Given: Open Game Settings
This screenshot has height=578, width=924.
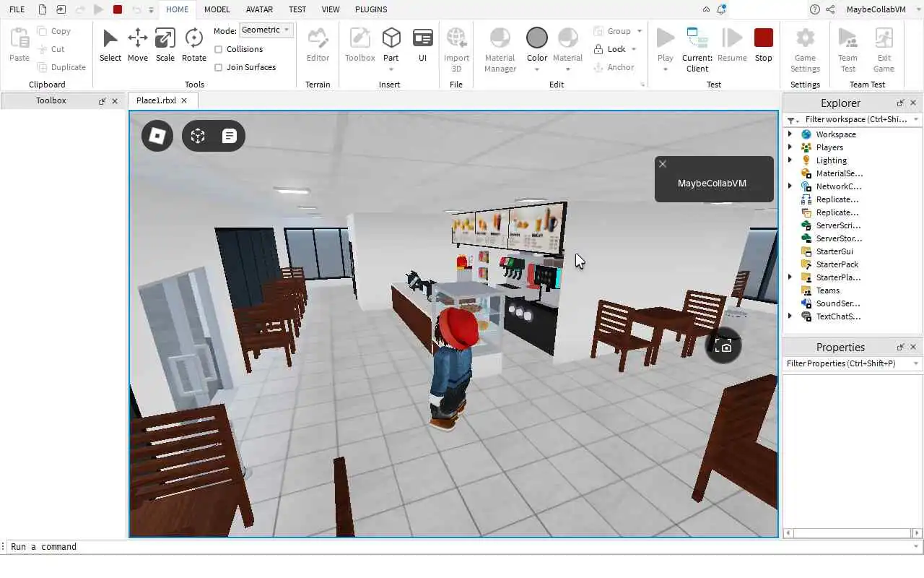Looking at the screenshot, I should tap(805, 49).
